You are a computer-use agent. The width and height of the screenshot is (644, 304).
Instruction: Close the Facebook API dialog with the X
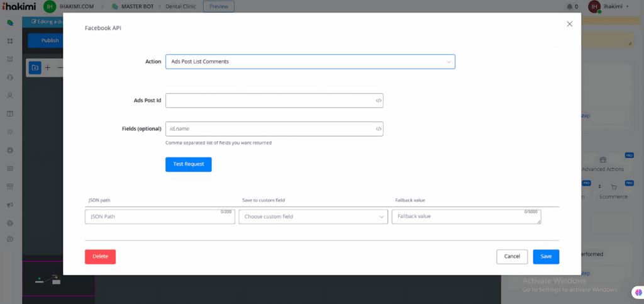point(569,24)
